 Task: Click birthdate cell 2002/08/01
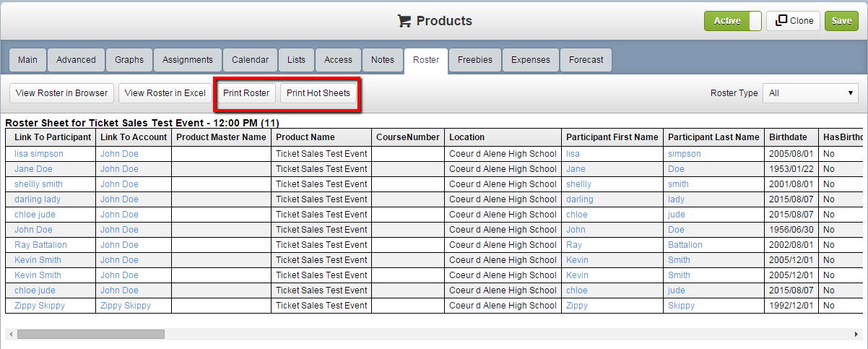click(790, 245)
